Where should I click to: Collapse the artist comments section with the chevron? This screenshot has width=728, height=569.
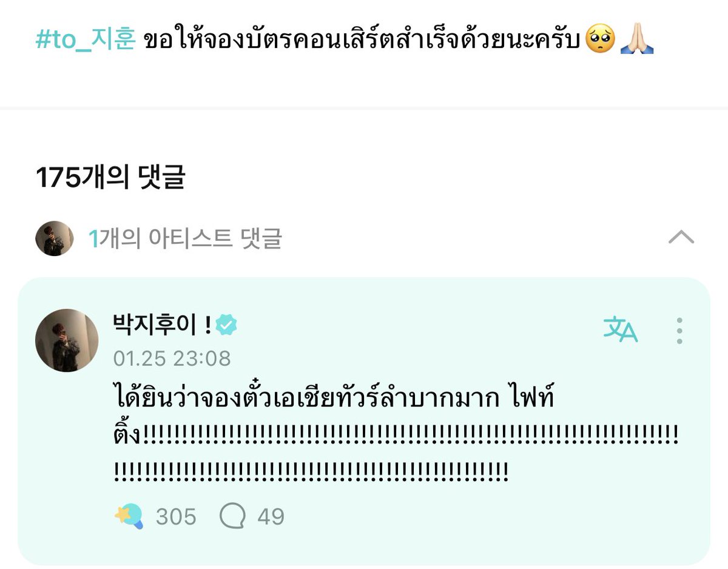pyautogui.click(x=681, y=237)
